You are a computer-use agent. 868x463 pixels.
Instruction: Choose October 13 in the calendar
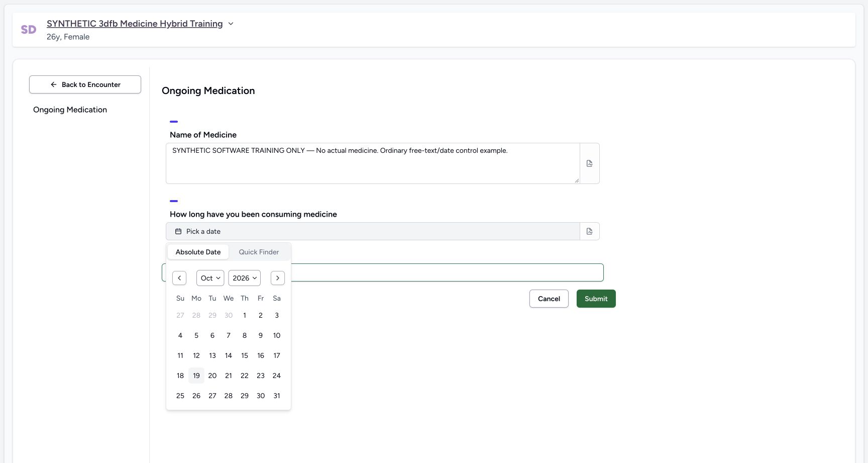click(212, 355)
